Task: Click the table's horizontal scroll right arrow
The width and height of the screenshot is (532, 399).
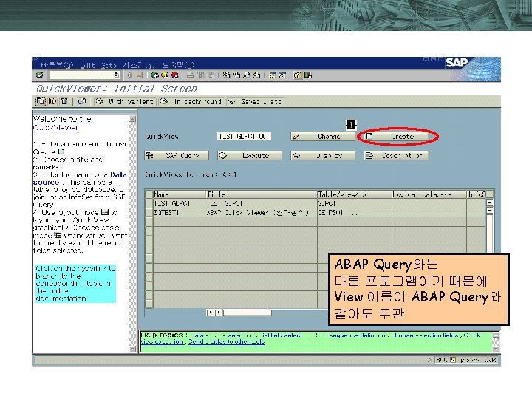Action: pyautogui.click(x=219, y=312)
